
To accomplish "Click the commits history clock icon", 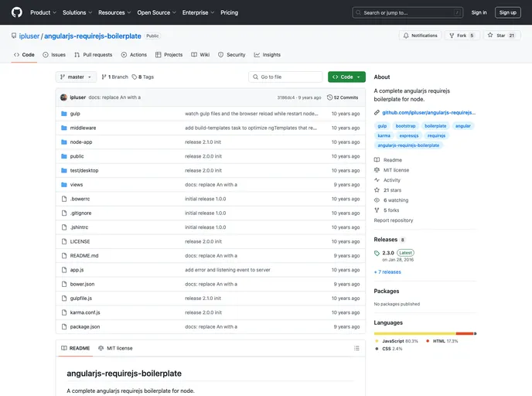I will coord(329,97).
